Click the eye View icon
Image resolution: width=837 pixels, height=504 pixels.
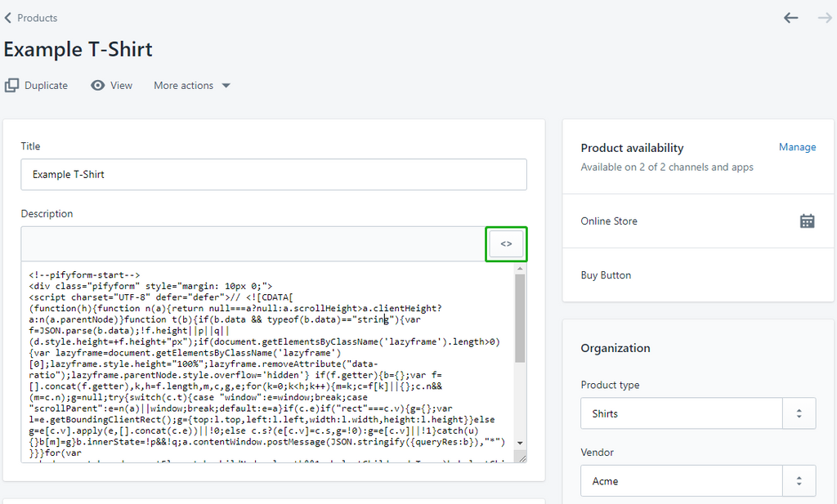pyautogui.click(x=98, y=86)
